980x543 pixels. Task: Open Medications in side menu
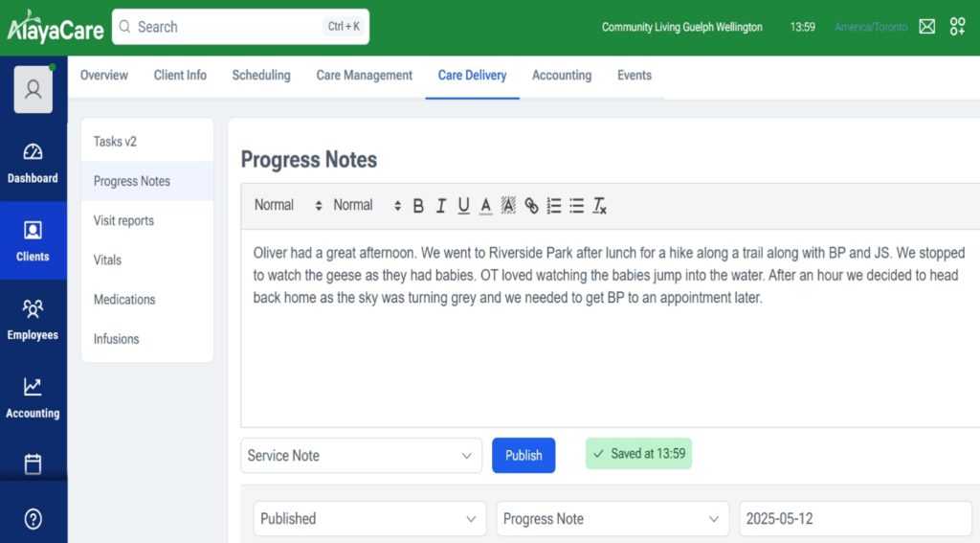[x=146, y=299]
